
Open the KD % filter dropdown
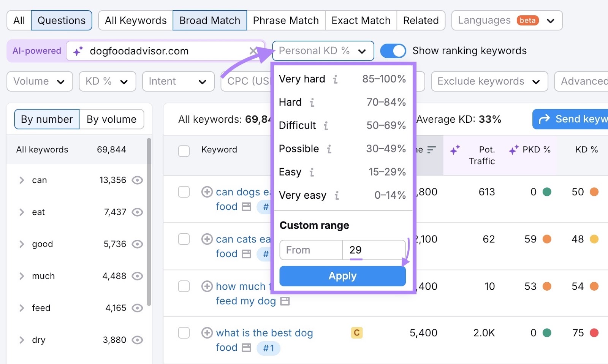108,81
